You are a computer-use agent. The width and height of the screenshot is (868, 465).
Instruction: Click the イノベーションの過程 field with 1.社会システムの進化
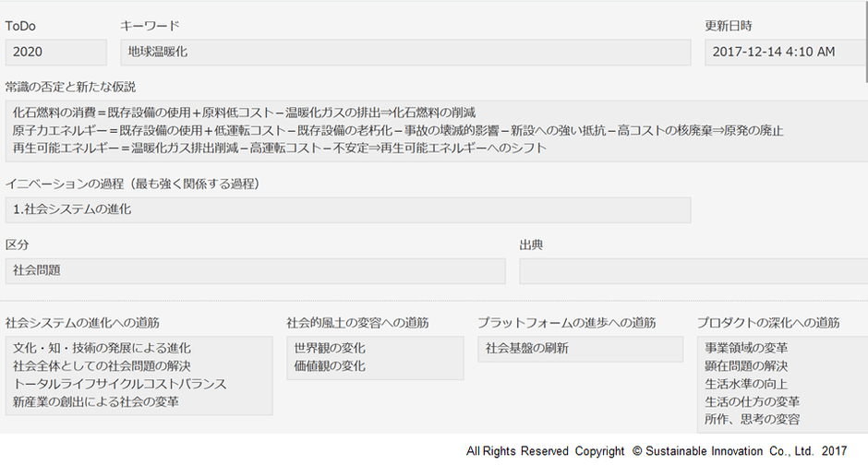(348, 209)
